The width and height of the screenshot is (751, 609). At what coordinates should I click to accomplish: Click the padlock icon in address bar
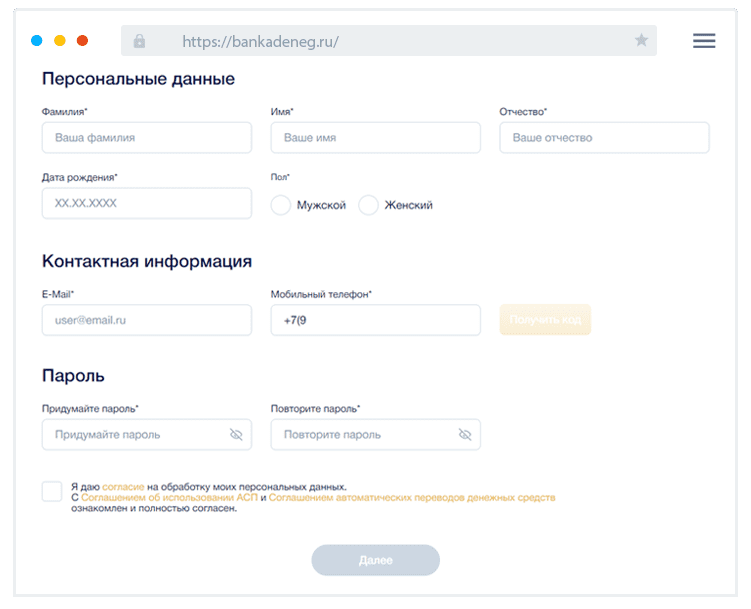[x=139, y=41]
